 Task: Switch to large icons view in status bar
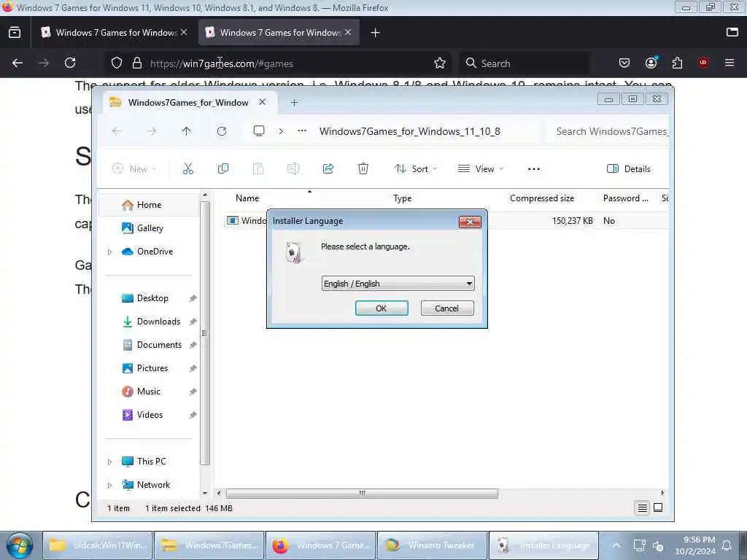(658, 508)
